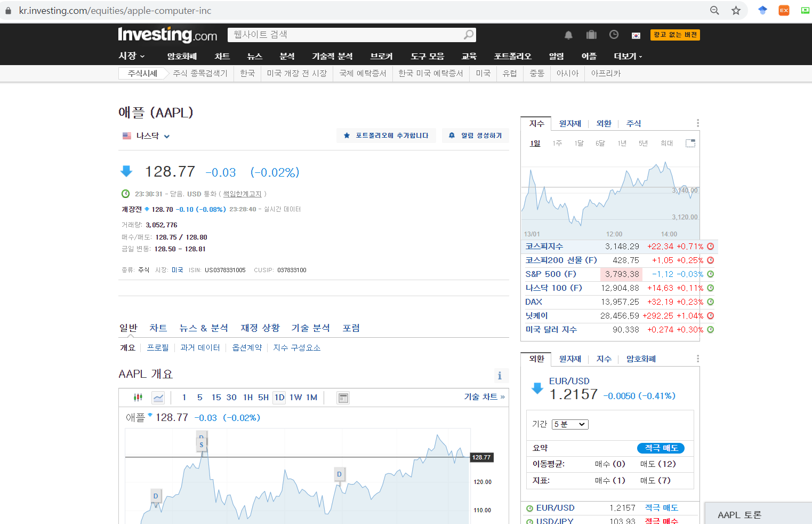Click the search magnifier icon in site search

pyautogui.click(x=468, y=35)
